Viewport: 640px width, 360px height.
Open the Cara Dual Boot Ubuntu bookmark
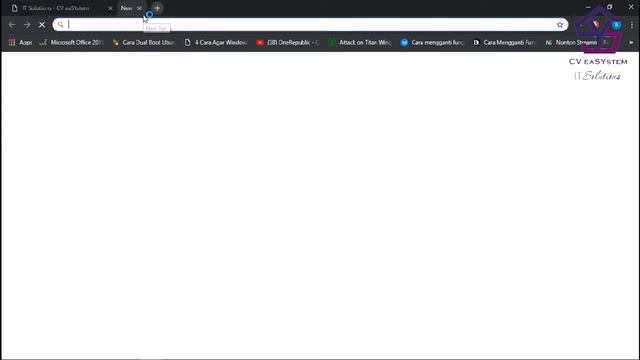144,42
